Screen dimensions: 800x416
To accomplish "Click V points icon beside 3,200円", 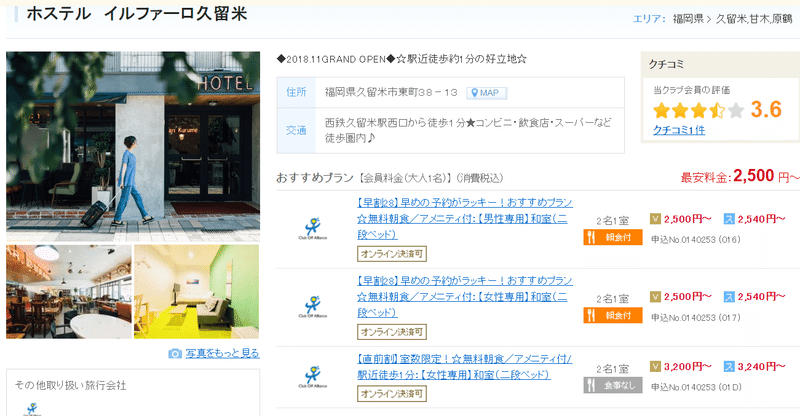I will click(656, 366).
